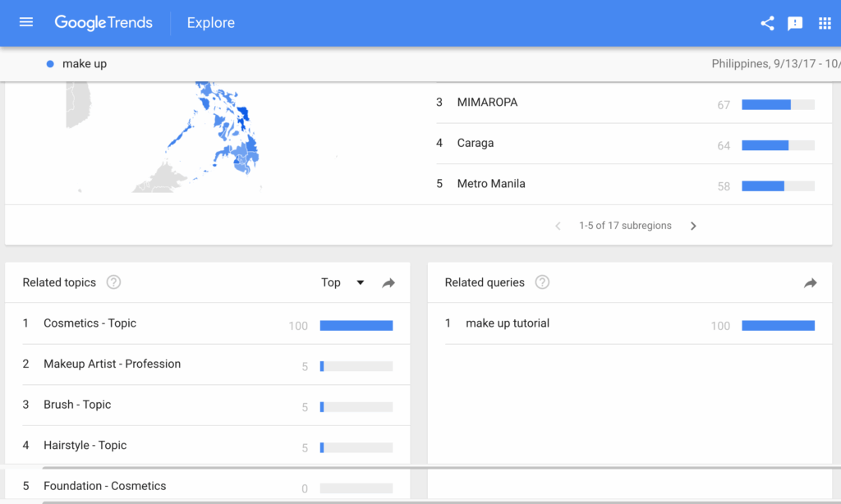
Task: Click the MIMAROPA subregion row
Action: tap(487, 103)
